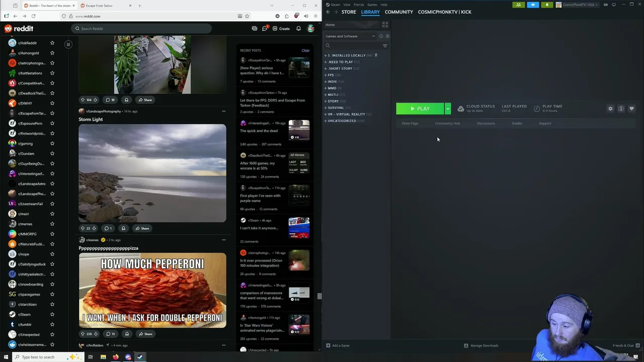Image resolution: width=644 pixels, height=362 pixels.
Task: Sort Steam library by recent activity
Action: (x=381, y=36)
